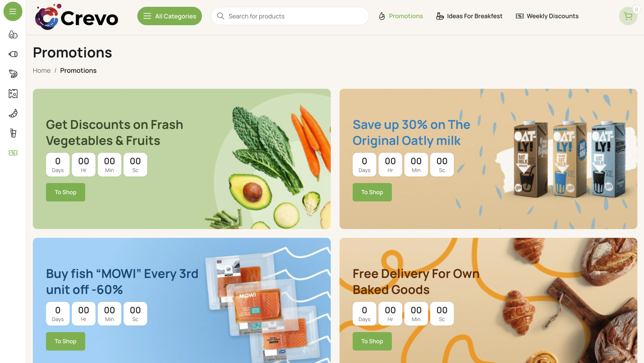Click the Crevo logo
644x363 pixels.
coord(76,17)
